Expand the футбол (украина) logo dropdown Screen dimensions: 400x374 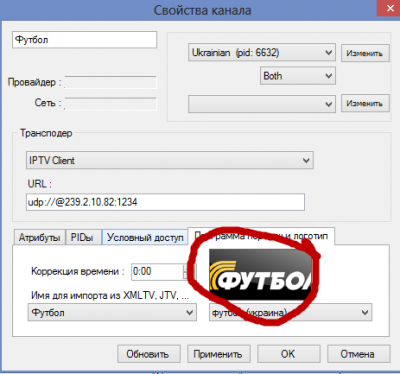point(290,312)
